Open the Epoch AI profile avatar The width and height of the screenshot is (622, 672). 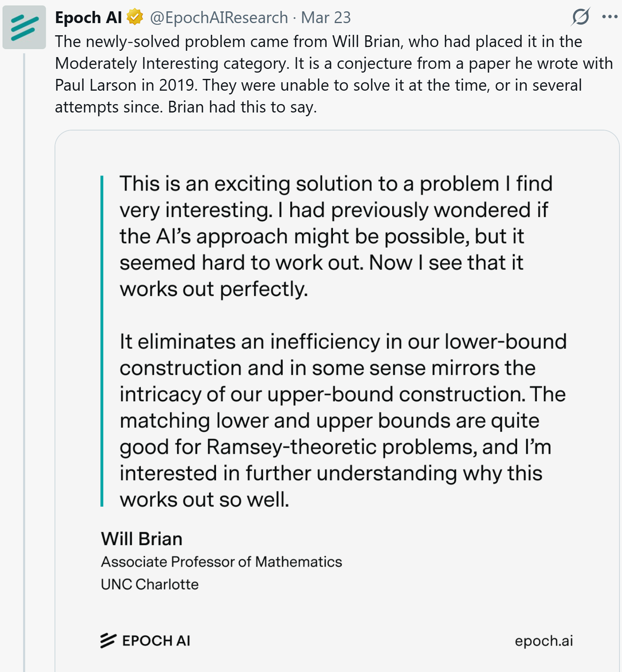[24, 27]
